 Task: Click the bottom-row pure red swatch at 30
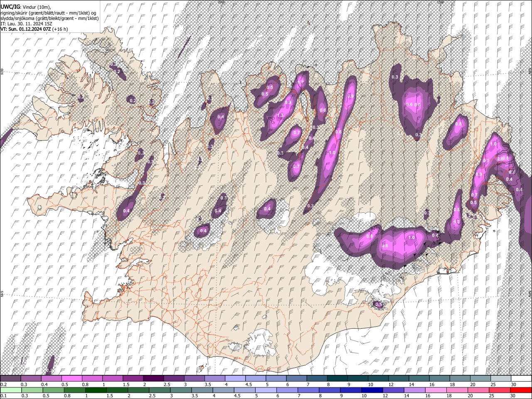click(521, 390)
